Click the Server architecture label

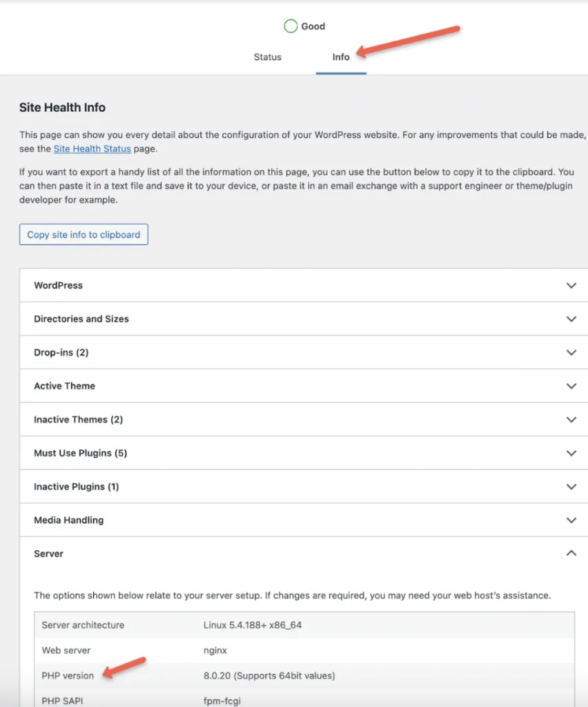(x=83, y=625)
